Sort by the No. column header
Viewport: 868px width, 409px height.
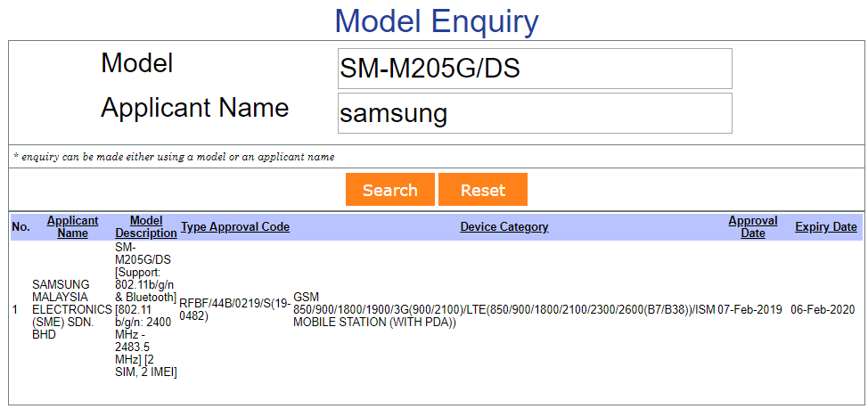[20, 227]
